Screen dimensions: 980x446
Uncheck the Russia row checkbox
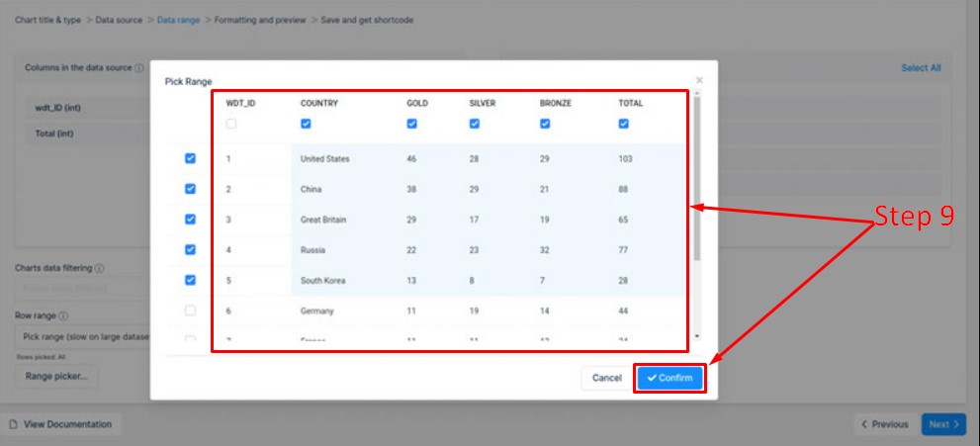point(190,249)
